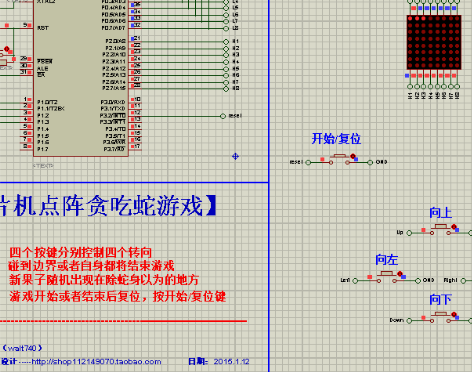Click pin 29 marker at PSEN
This screenshot has width=472, height=372.
tap(30, 59)
